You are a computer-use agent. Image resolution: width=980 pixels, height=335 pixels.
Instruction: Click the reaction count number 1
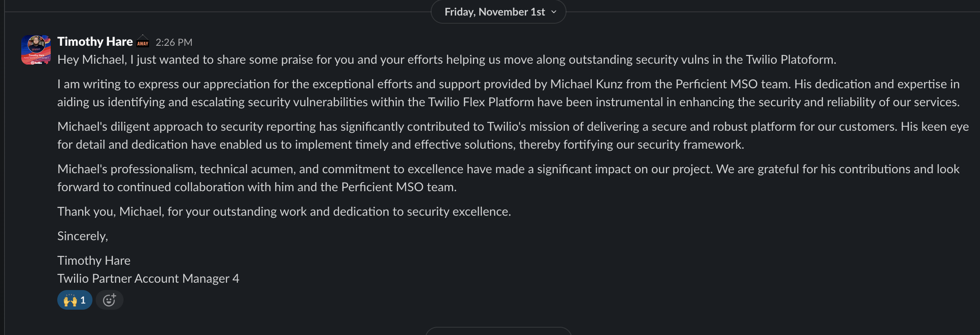[83, 300]
